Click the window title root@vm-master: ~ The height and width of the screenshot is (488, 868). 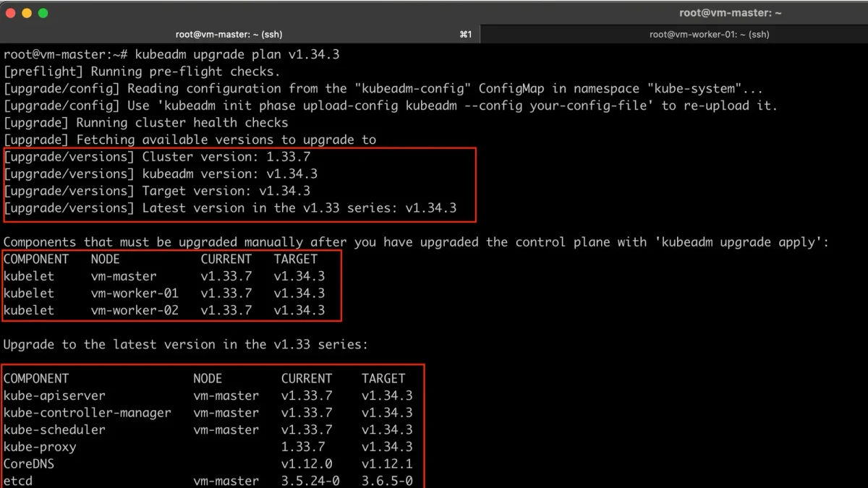(x=730, y=13)
